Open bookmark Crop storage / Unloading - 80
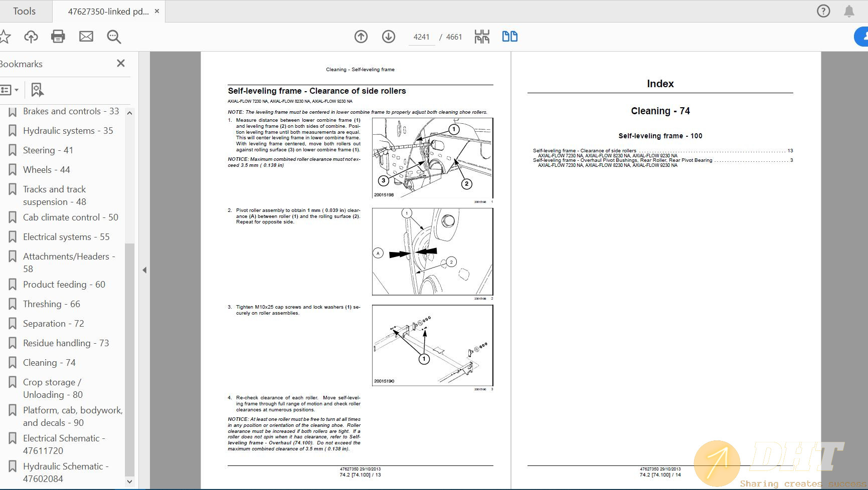868x490 pixels. click(53, 388)
